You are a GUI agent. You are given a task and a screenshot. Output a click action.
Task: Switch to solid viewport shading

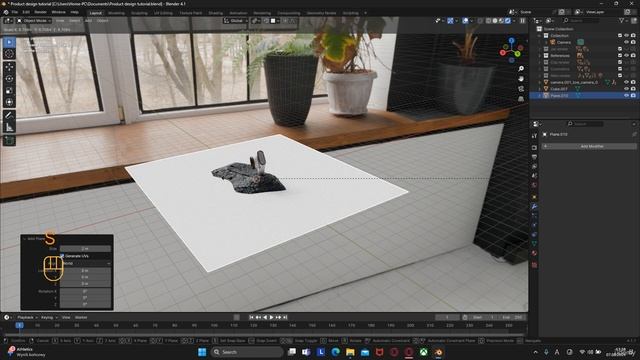click(x=495, y=20)
